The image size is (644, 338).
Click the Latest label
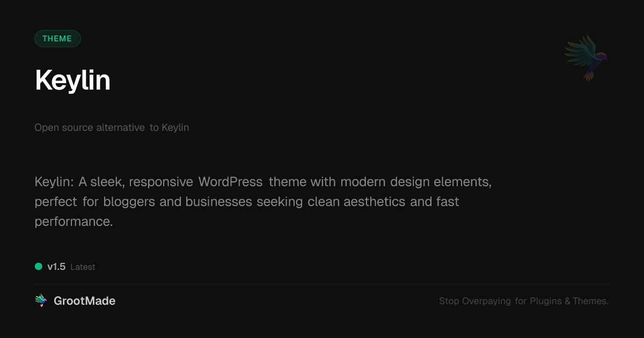click(x=83, y=267)
